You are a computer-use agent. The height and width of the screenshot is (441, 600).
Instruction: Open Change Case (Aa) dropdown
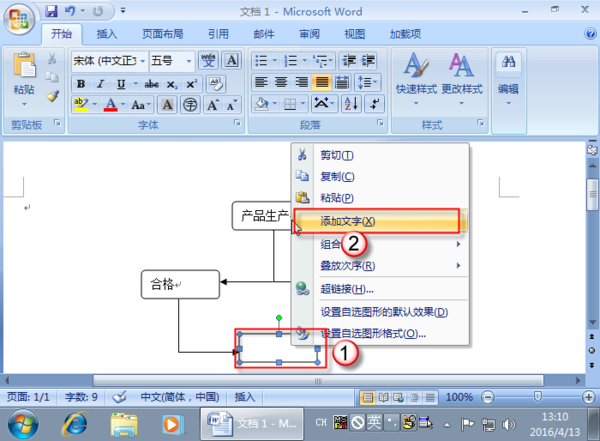tap(141, 105)
